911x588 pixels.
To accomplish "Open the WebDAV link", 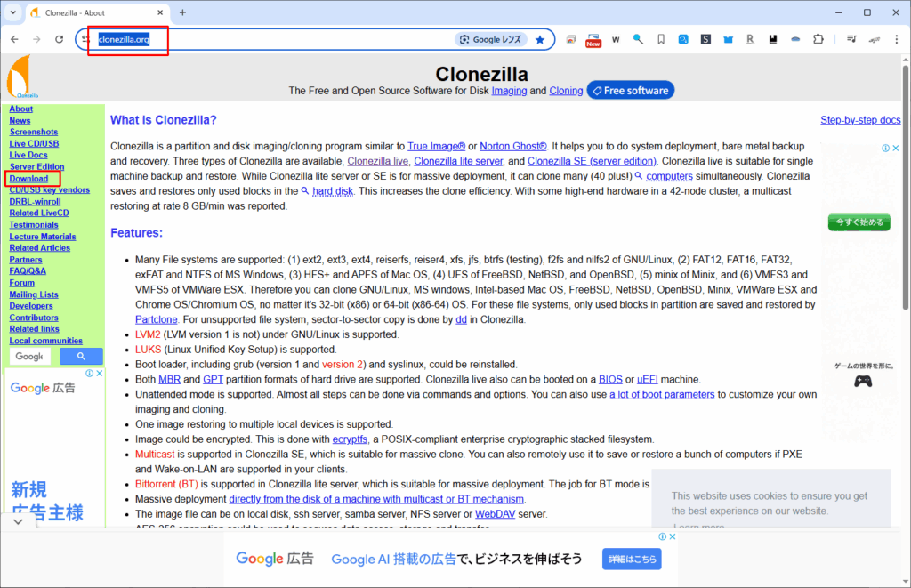I will tap(495, 514).
